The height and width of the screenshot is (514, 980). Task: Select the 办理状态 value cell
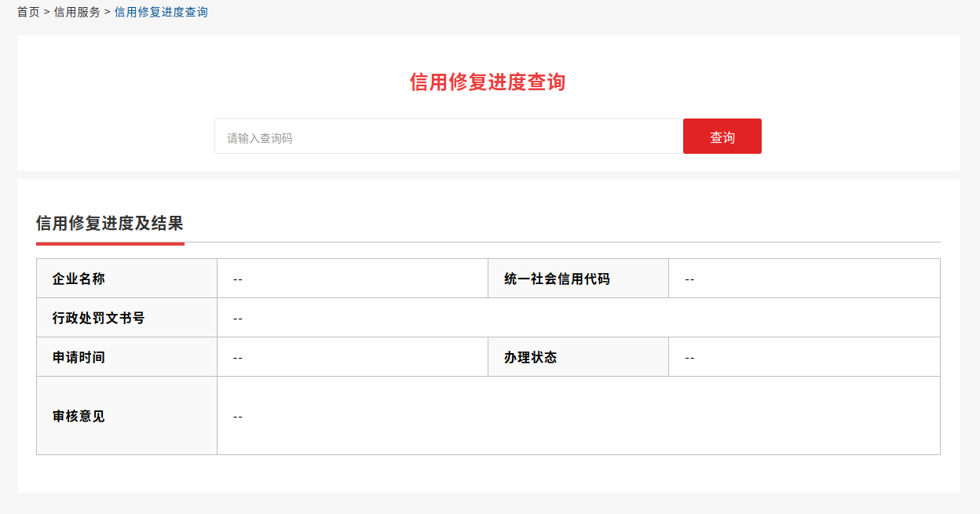tap(803, 357)
